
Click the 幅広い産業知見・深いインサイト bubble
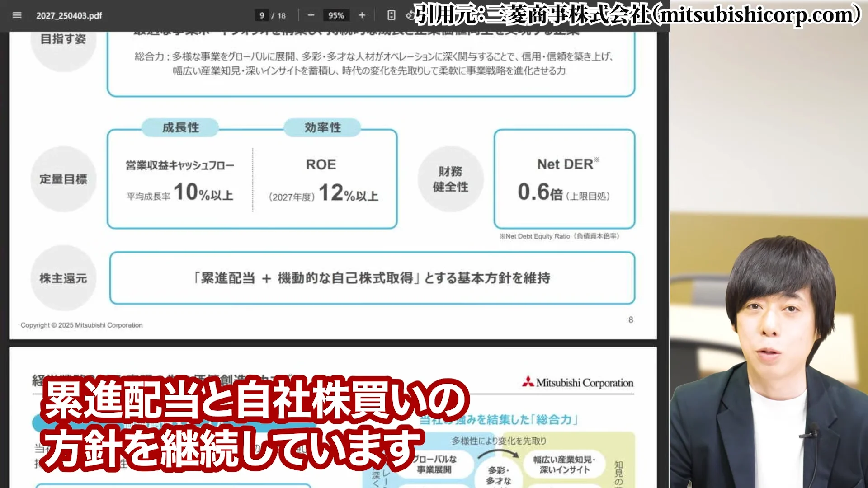565,465
